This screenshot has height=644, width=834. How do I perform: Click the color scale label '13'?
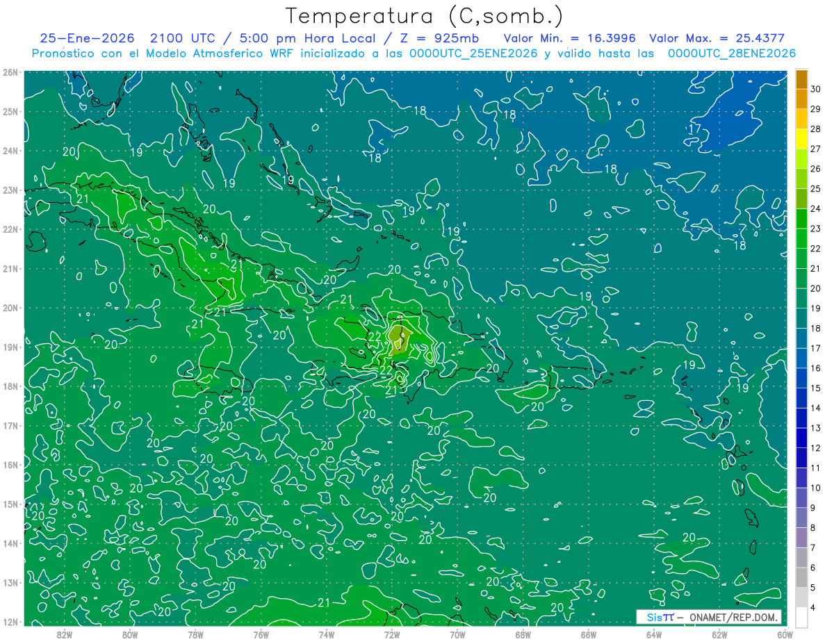pyautogui.click(x=816, y=428)
